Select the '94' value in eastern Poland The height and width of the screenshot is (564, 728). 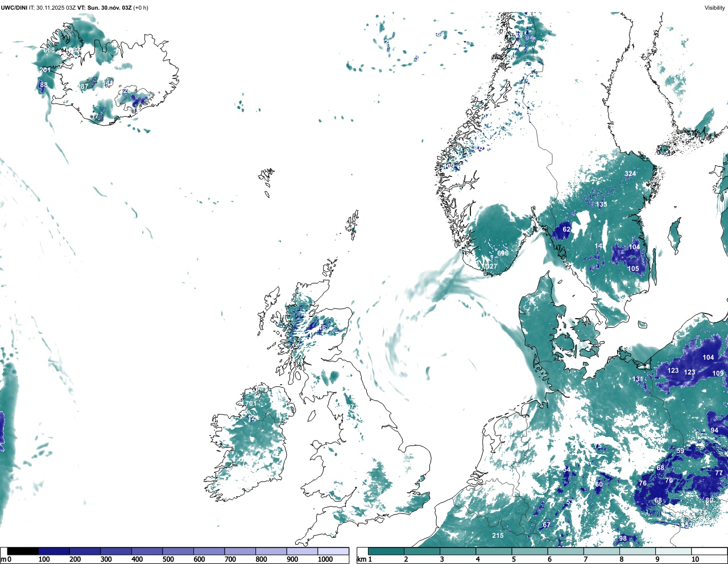(714, 430)
